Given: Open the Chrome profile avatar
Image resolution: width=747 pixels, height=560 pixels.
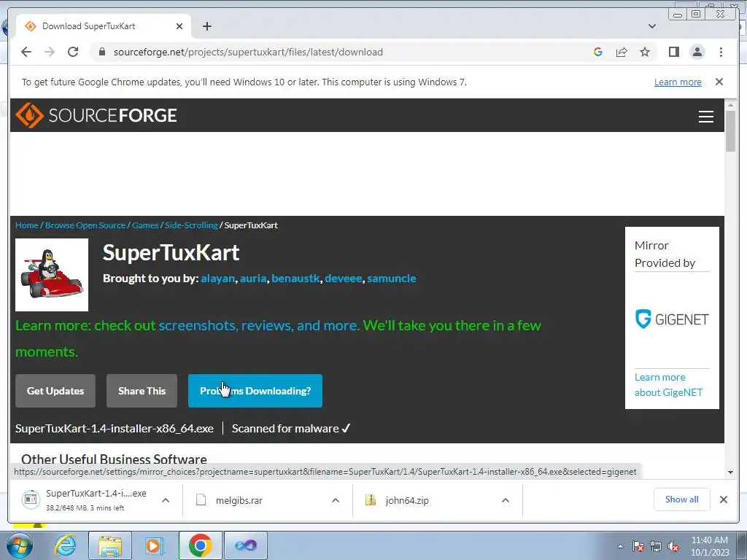Looking at the screenshot, I should (x=697, y=52).
